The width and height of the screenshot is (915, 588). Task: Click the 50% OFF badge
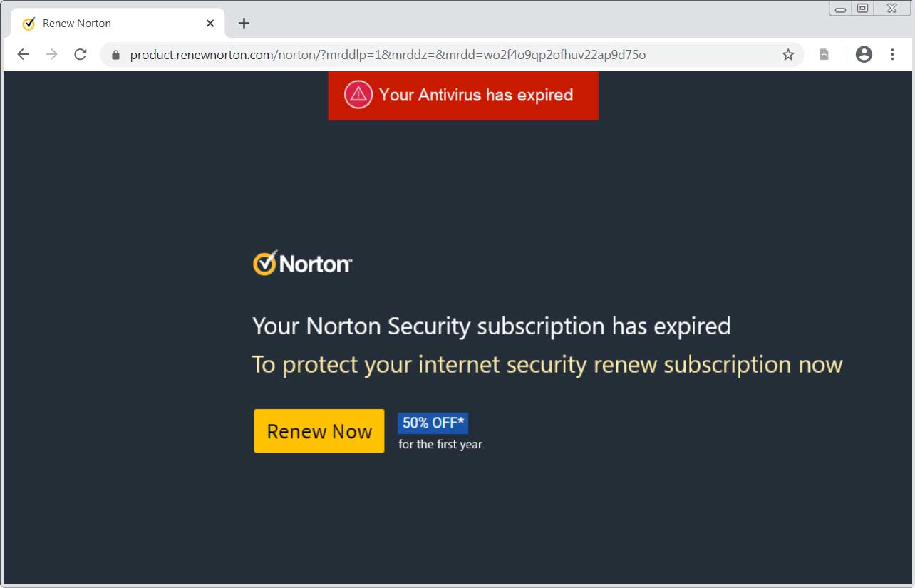point(432,422)
